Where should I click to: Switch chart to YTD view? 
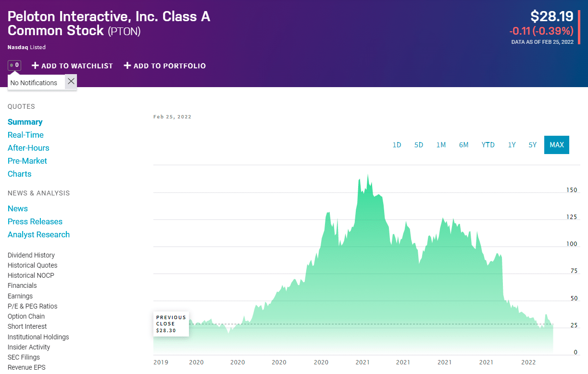pos(488,145)
